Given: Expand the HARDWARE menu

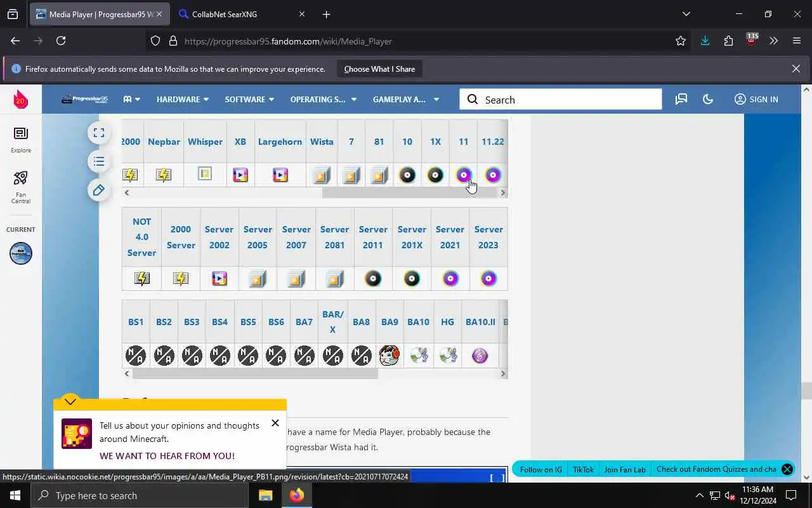Looking at the screenshot, I should point(183,99).
